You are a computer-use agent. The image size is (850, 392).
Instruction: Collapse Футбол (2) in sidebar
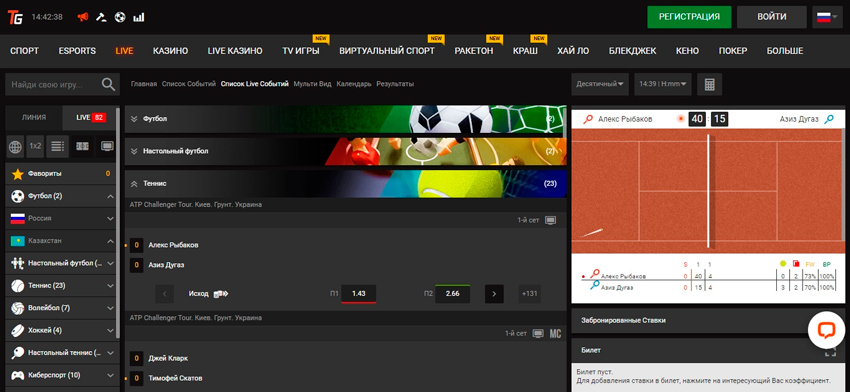point(110,196)
